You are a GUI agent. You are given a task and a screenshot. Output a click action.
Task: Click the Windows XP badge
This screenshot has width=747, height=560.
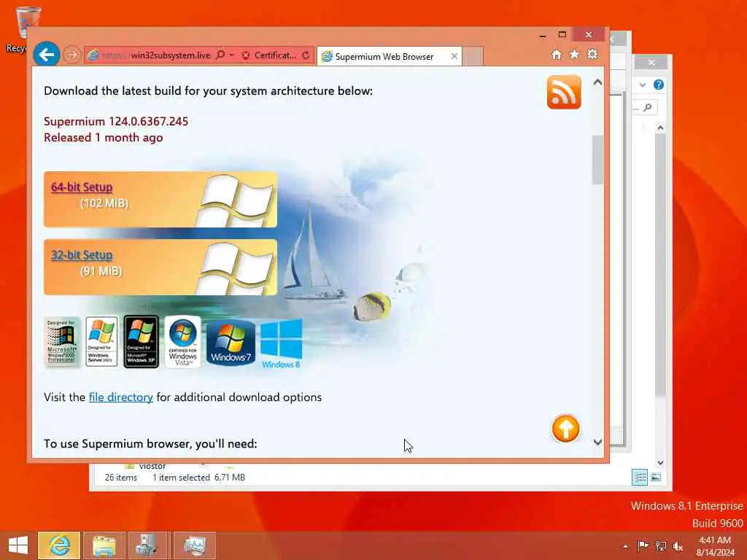coord(141,341)
